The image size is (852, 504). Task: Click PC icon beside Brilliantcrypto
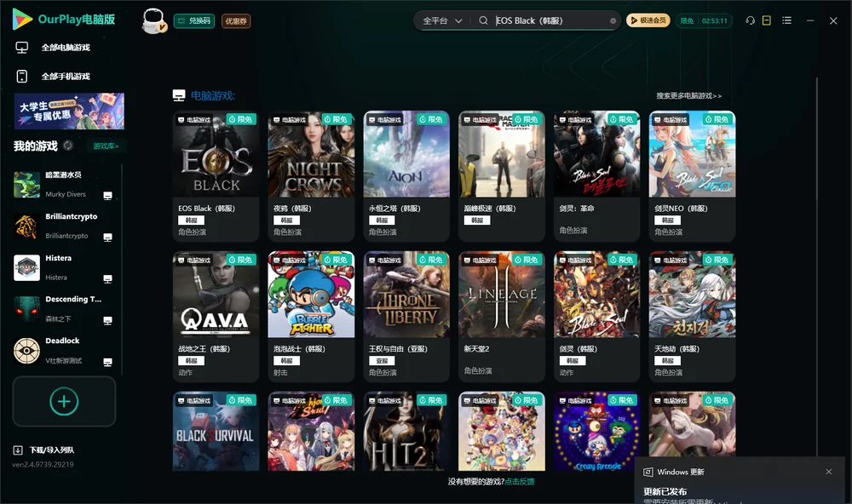(x=107, y=238)
